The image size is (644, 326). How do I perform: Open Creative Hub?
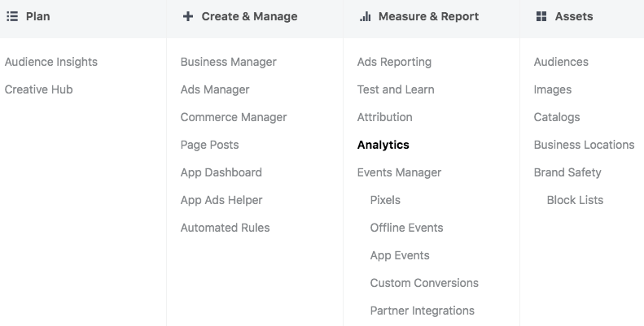point(38,89)
